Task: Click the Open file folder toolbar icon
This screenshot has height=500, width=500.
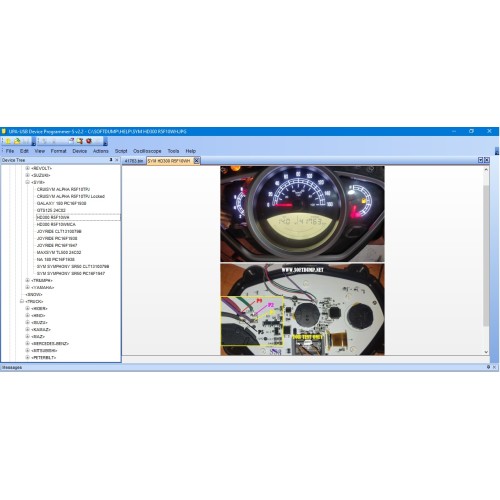Action: coord(17,141)
